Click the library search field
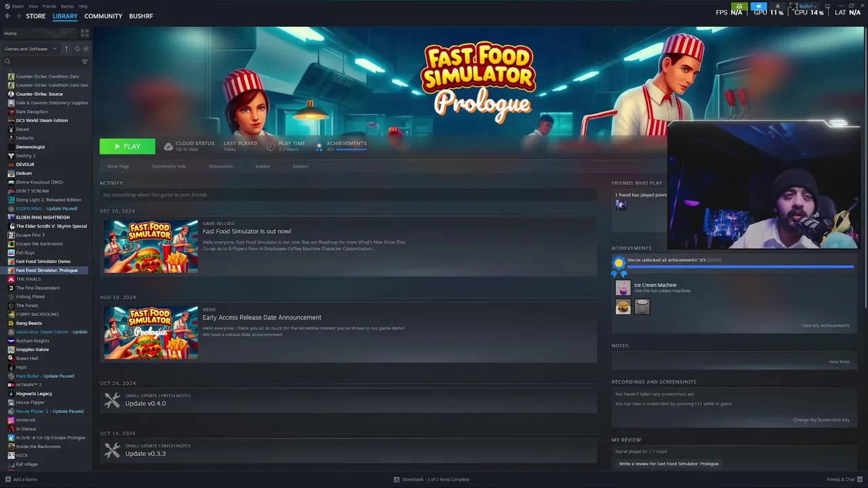The height and width of the screenshot is (488, 868). coord(46,62)
